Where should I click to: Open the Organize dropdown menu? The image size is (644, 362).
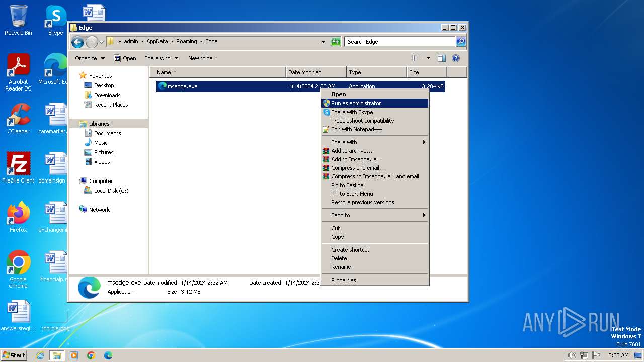point(90,58)
